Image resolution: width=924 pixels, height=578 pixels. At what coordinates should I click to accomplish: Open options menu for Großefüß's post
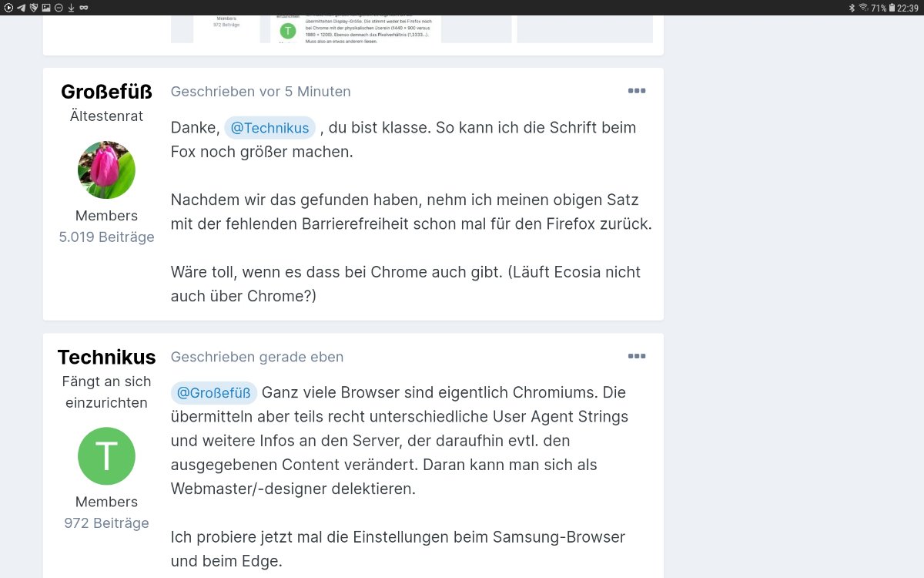[x=637, y=91]
